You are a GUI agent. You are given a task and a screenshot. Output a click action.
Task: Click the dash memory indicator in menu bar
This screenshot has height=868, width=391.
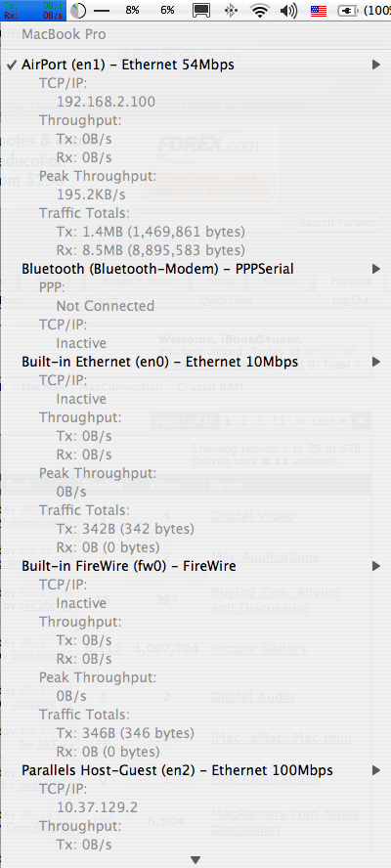[102, 10]
